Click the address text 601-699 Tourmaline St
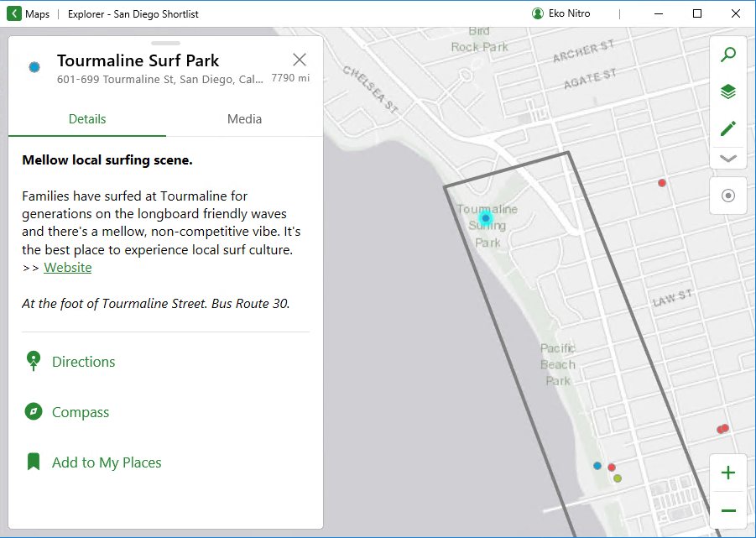This screenshot has height=538, width=756. pyautogui.click(x=160, y=79)
